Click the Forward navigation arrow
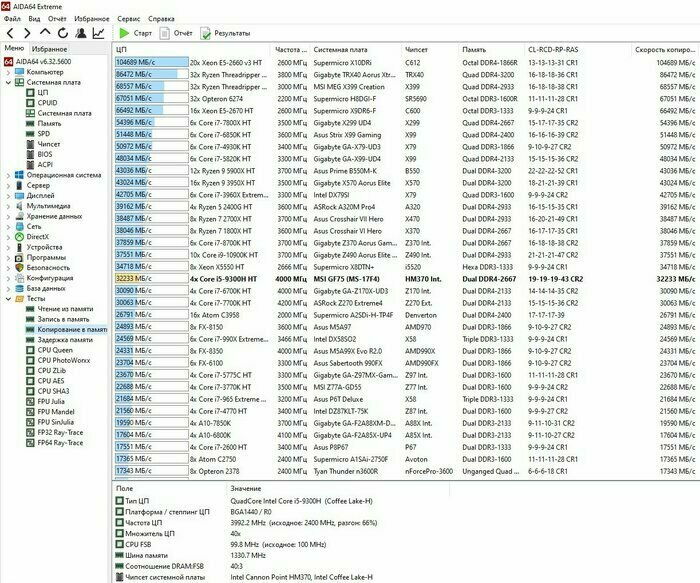700x583 pixels. coord(27,33)
